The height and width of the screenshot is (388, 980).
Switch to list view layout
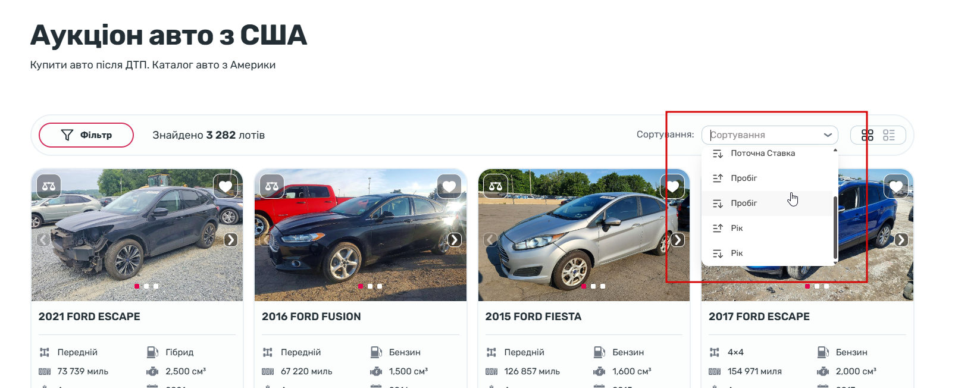(889, 135)
